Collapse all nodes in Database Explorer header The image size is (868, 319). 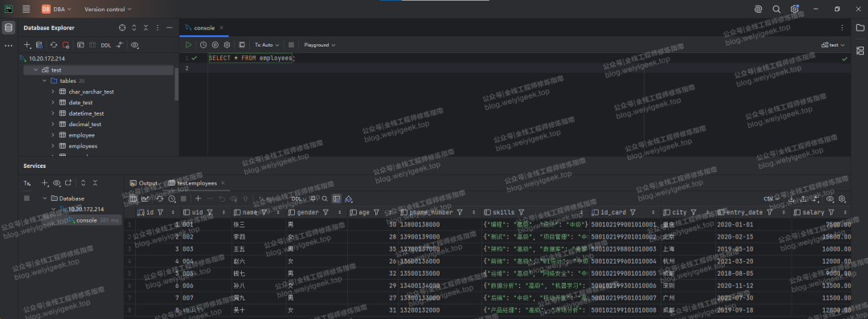click(x=145, y=27)
